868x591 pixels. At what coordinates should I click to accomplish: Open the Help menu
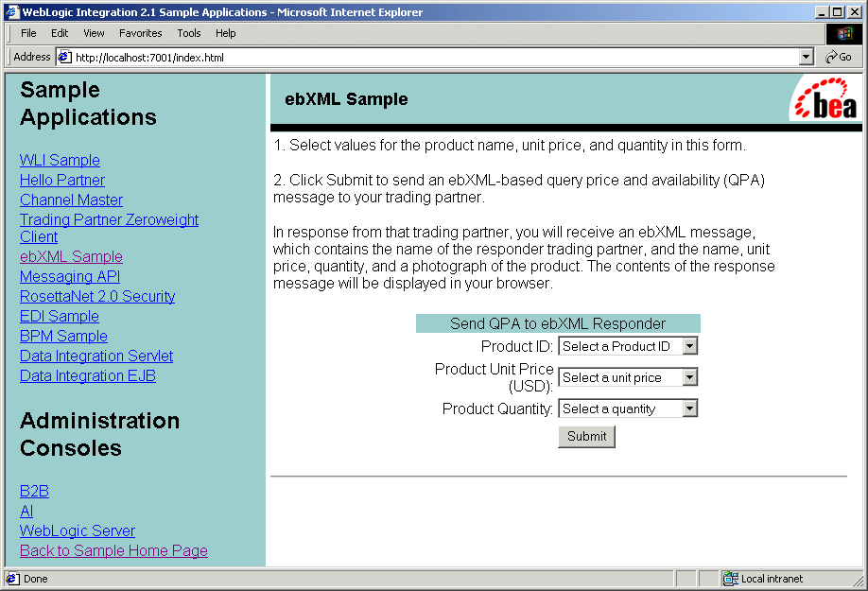coord(226,33)
